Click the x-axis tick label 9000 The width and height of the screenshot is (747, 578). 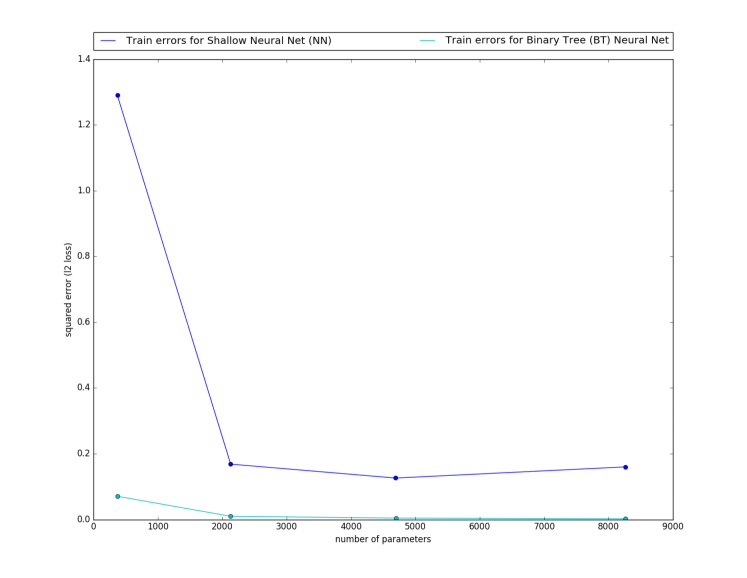pyautogui.click(x=673, y=527)
